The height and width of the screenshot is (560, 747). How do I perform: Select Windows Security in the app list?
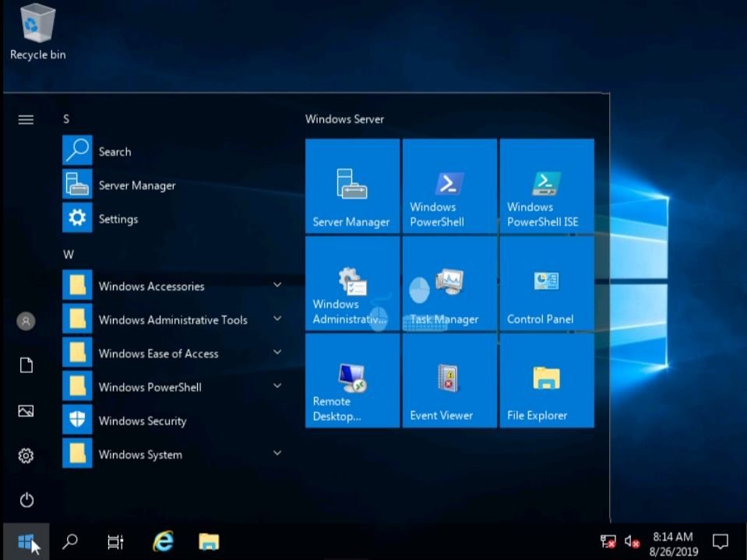point(143,421)
